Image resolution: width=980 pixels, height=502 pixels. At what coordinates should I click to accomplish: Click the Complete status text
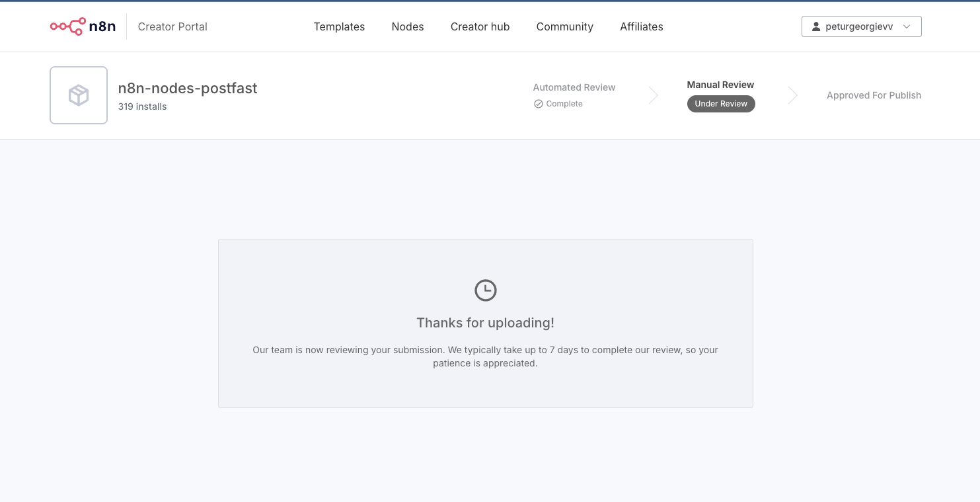(x=564, y=104)
